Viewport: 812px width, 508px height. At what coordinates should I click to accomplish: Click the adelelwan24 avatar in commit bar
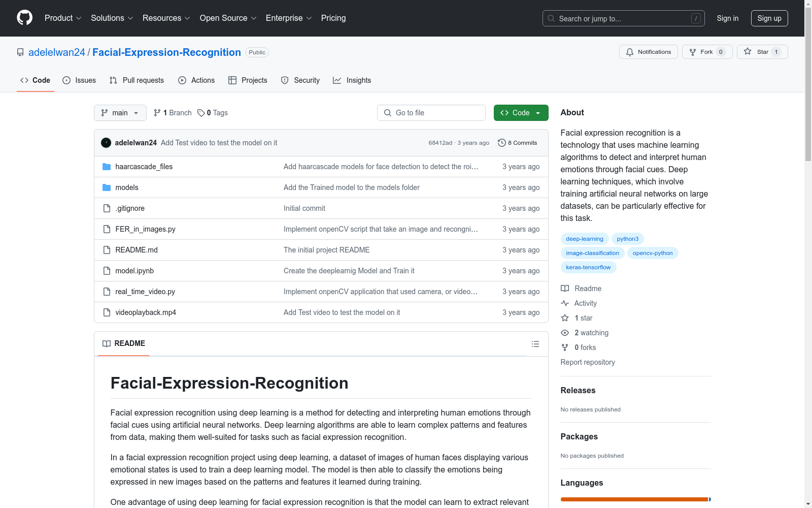106,143
